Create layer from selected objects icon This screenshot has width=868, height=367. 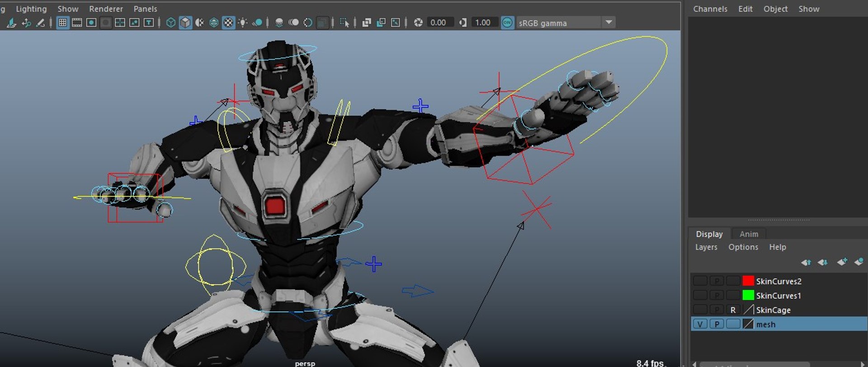859,262
